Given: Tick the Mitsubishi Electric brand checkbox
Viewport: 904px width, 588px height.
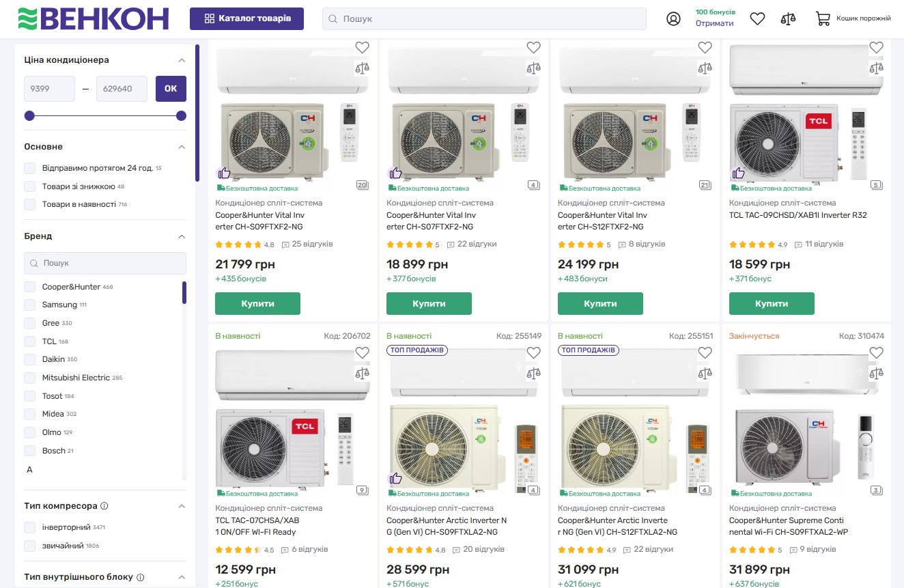Looking at the screenshot, I should (29, 378).
